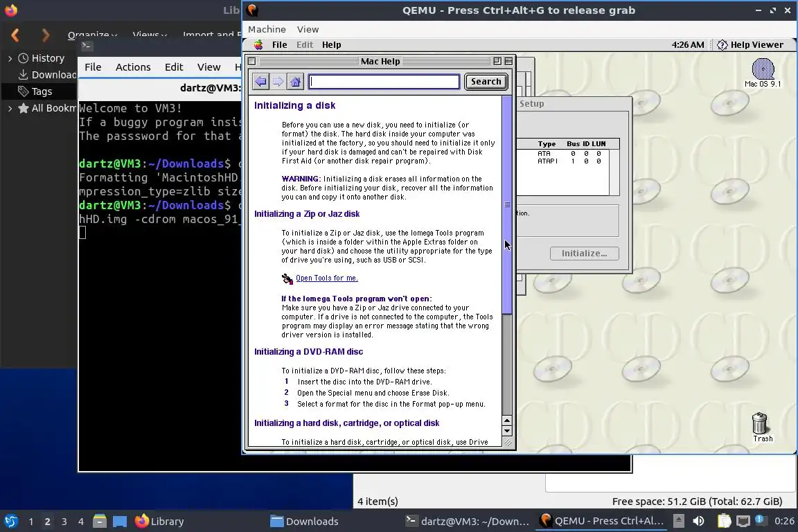Go back in Mac Help viewer

pyautogui.click(x=261, y=82)
